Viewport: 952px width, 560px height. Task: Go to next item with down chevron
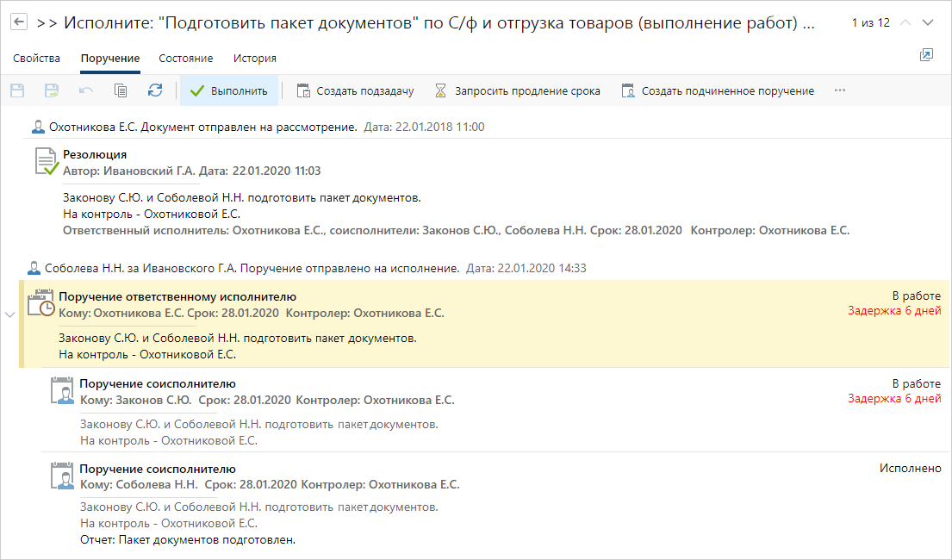(927, 22)
